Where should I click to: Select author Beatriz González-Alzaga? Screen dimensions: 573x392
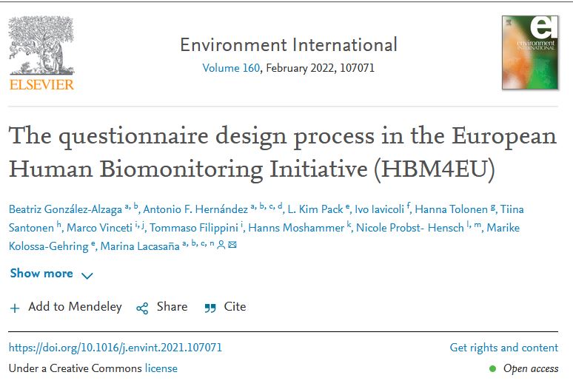click(64, 209)
